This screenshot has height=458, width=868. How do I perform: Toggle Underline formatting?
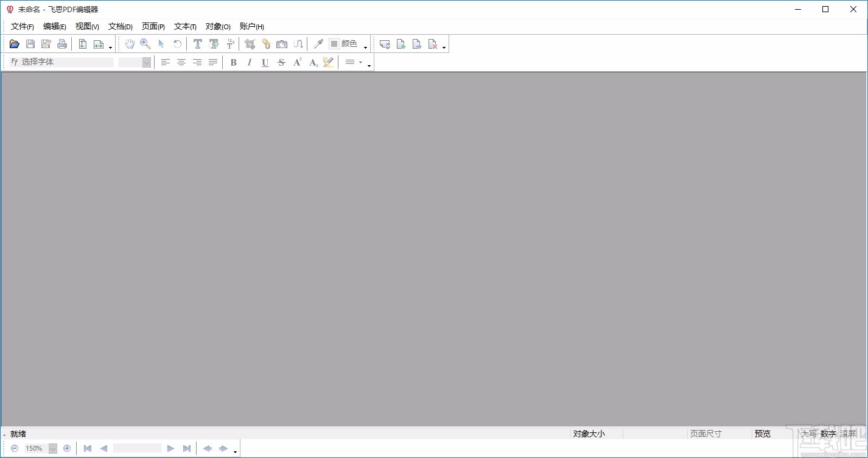pyautogui.click(x=265, y=62)
